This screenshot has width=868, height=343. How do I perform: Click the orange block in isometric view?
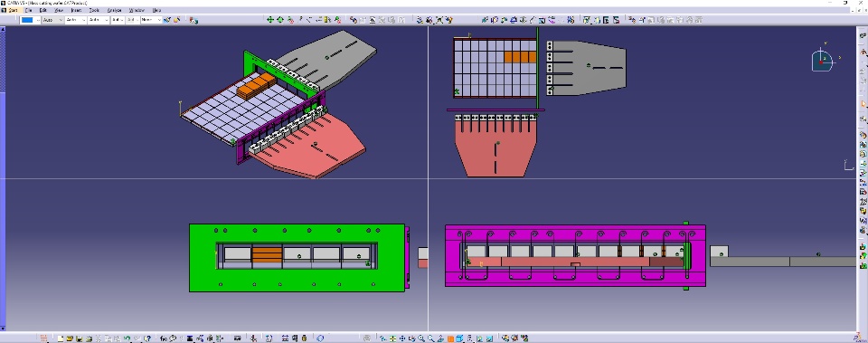pos(256,86)
